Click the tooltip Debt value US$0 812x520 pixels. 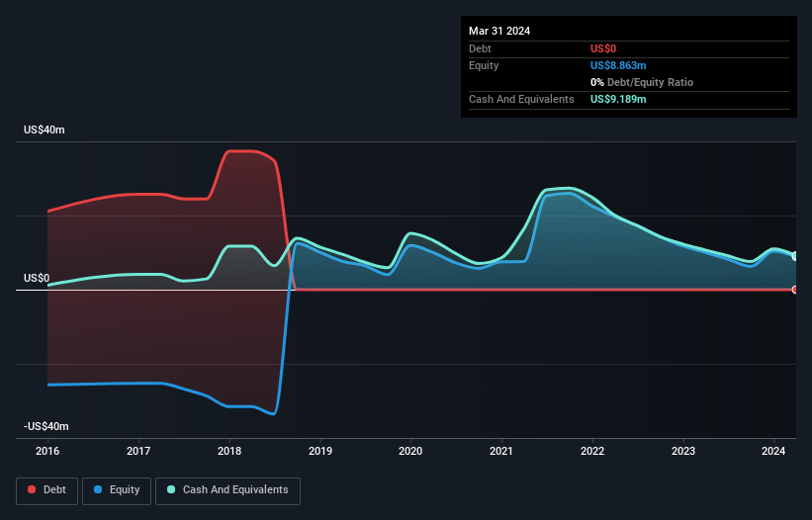click(603, 48)
